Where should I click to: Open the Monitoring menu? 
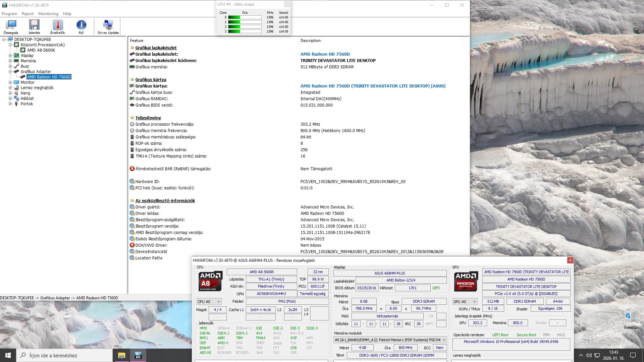[x=48, y=14]
